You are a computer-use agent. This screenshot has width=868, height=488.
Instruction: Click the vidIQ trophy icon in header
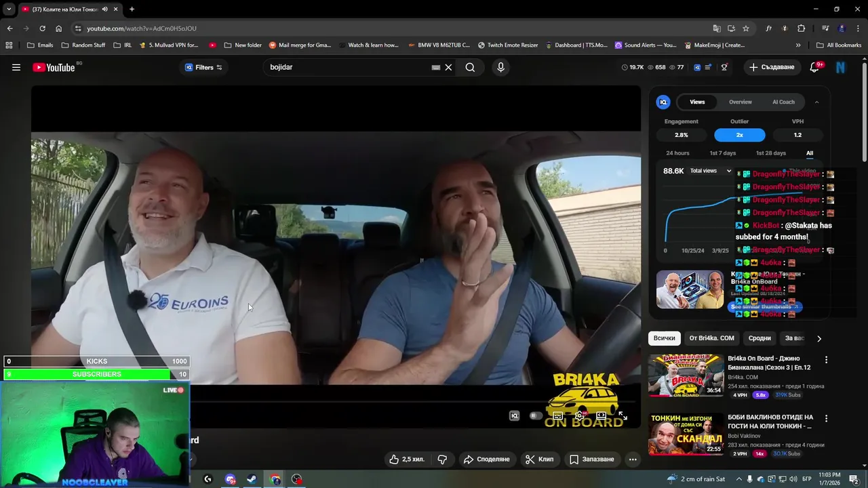coord(724,67)
